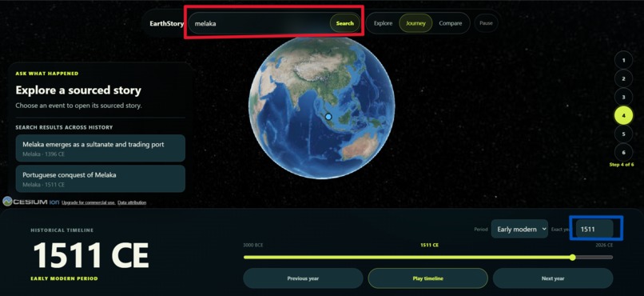Click the EarthStory title
The height and width of the screenshot is (296, 644).
coord(166,23)
